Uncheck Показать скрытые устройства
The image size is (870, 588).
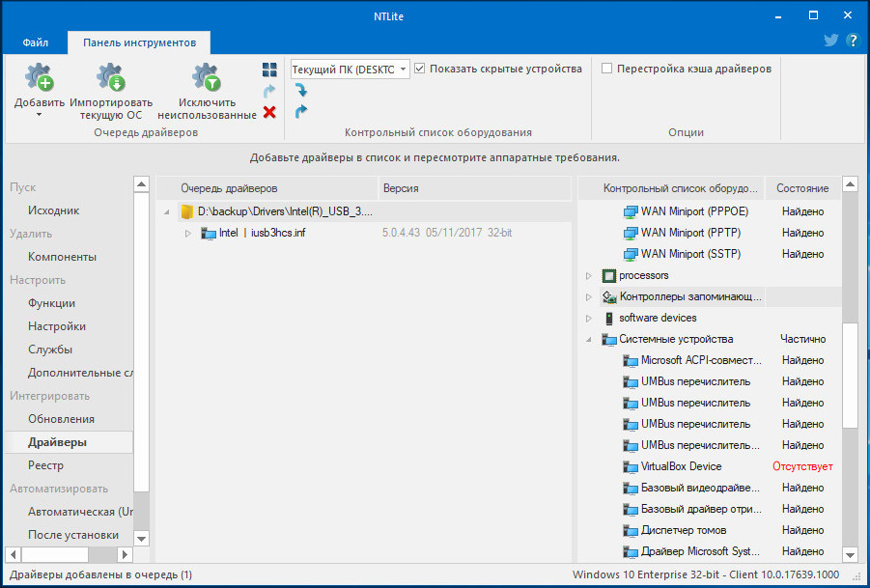pyautogui.click(x=420, y=69)
